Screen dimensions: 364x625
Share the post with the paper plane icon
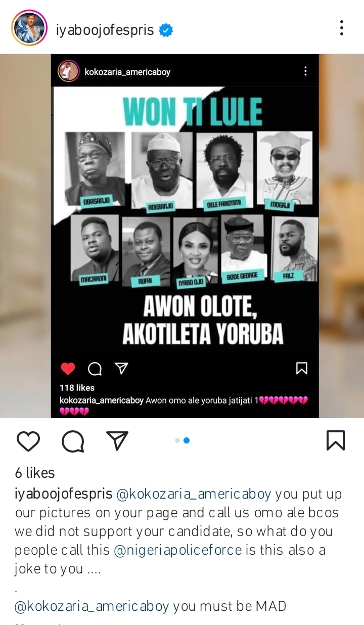coord(117,440)
